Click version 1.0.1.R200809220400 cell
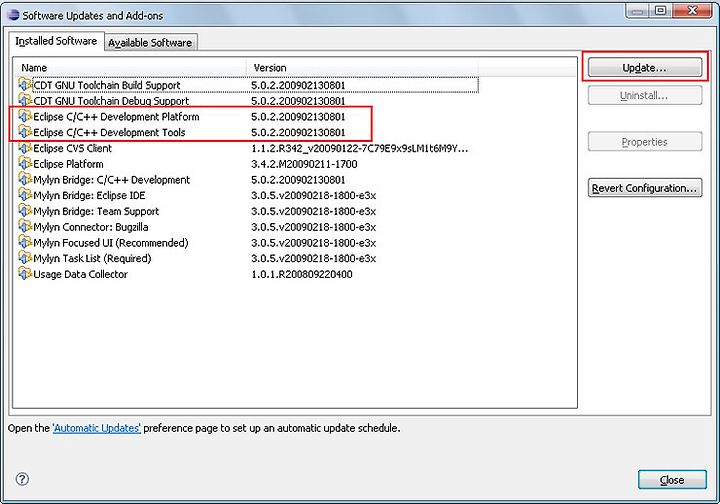The width and height of the screenshot is (720, 504). coord(302,274)
